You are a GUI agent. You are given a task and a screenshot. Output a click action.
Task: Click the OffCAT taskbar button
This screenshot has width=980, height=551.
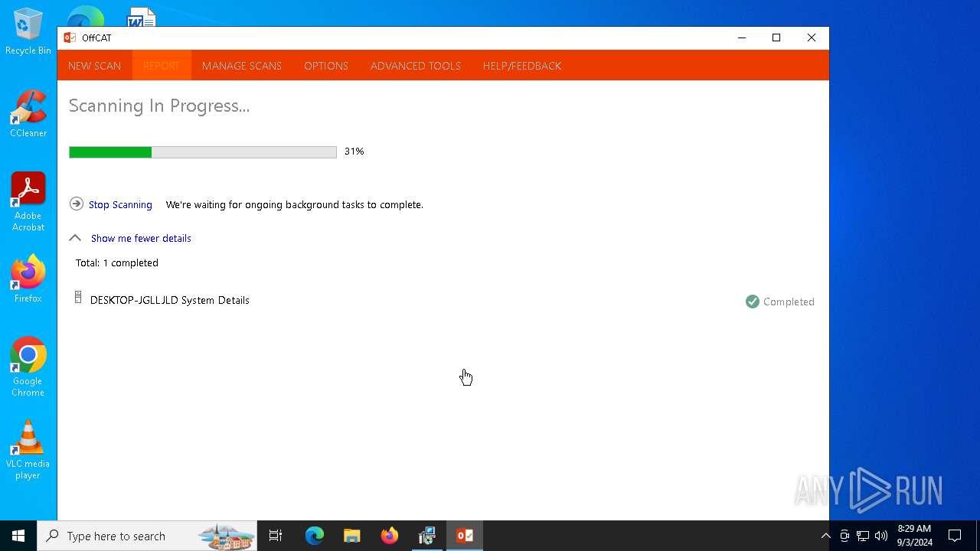(x=465, y=536)
